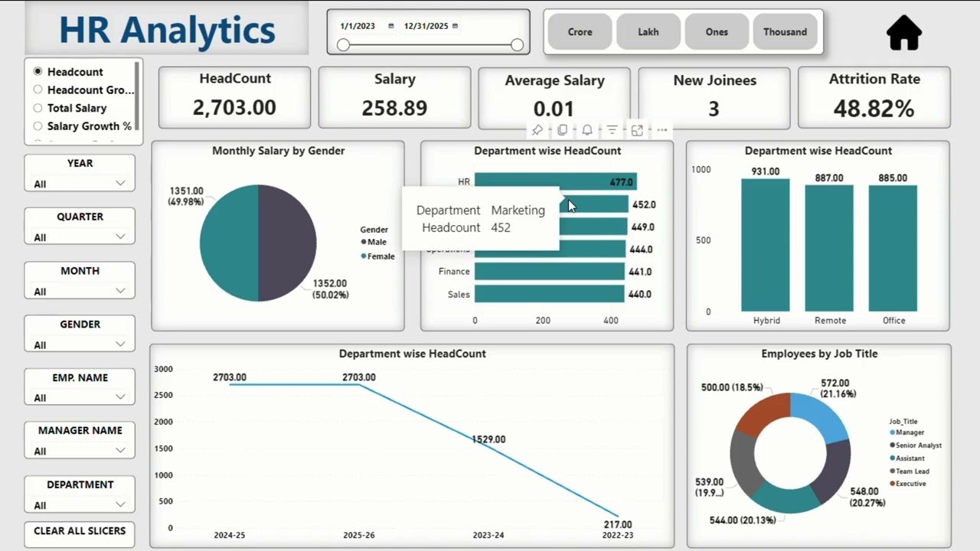Click the Finance bar in department chart
Screen dimensions: 980x551
(550, 272)
